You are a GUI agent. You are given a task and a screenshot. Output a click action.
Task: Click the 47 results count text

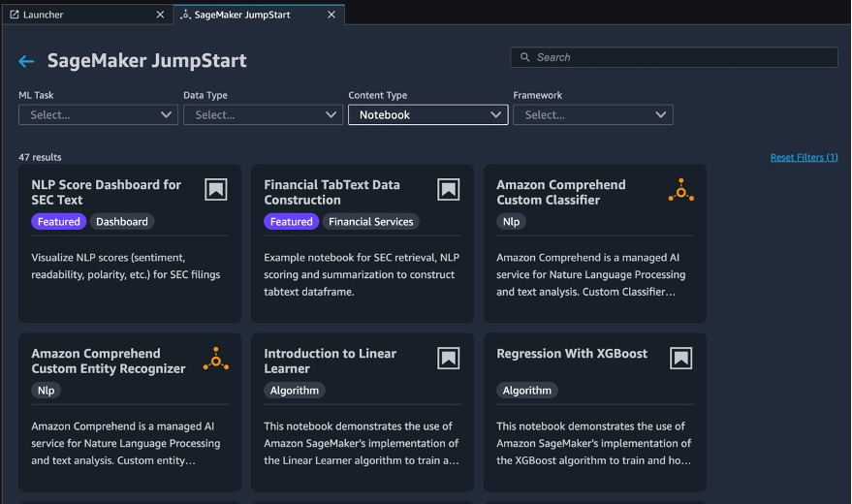[40, 157]
